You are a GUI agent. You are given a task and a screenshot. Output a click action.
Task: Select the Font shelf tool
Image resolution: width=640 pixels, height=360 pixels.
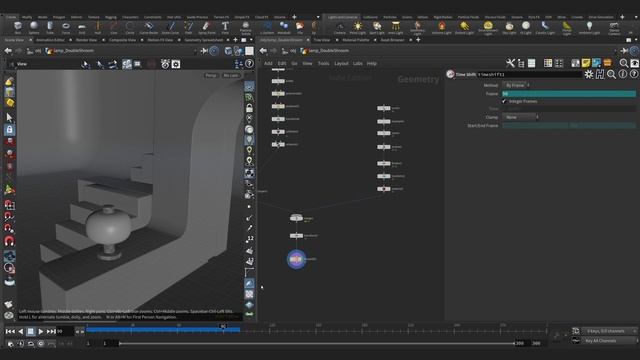[225, 27]
